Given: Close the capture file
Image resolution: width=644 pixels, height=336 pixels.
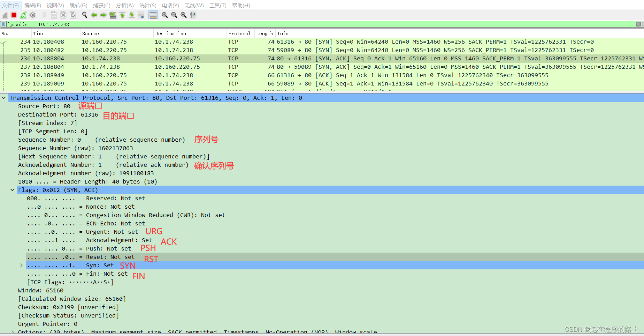Looking at the screenshot, I should (63, 15).
